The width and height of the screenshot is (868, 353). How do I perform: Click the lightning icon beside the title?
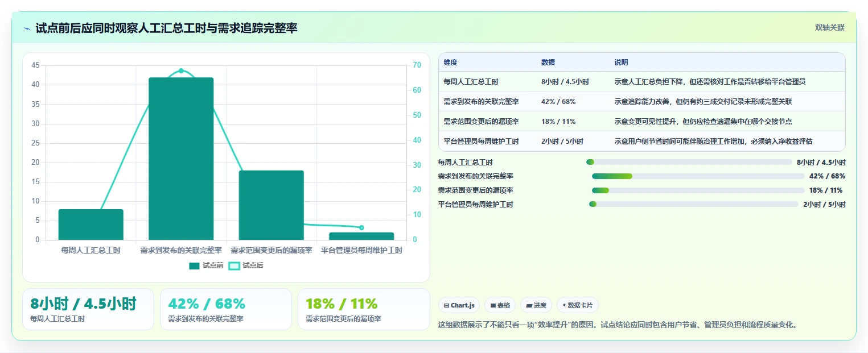click(x=27, y=28)
